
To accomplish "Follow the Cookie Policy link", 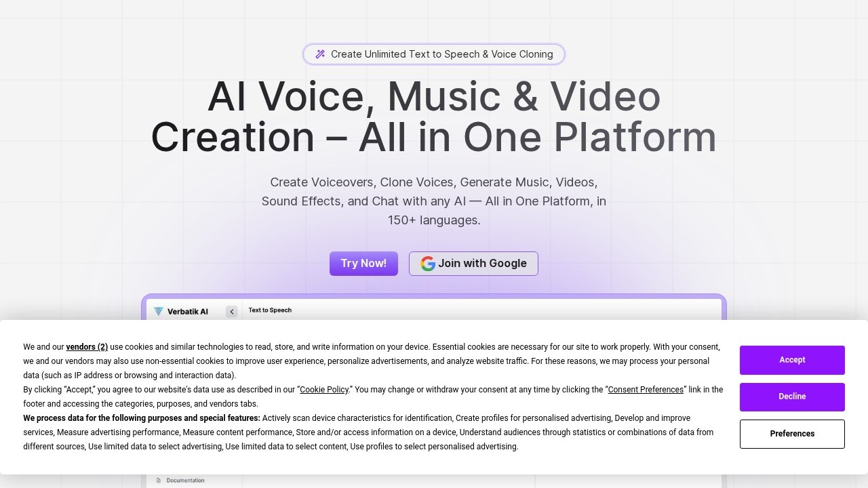I will [324, 390].
